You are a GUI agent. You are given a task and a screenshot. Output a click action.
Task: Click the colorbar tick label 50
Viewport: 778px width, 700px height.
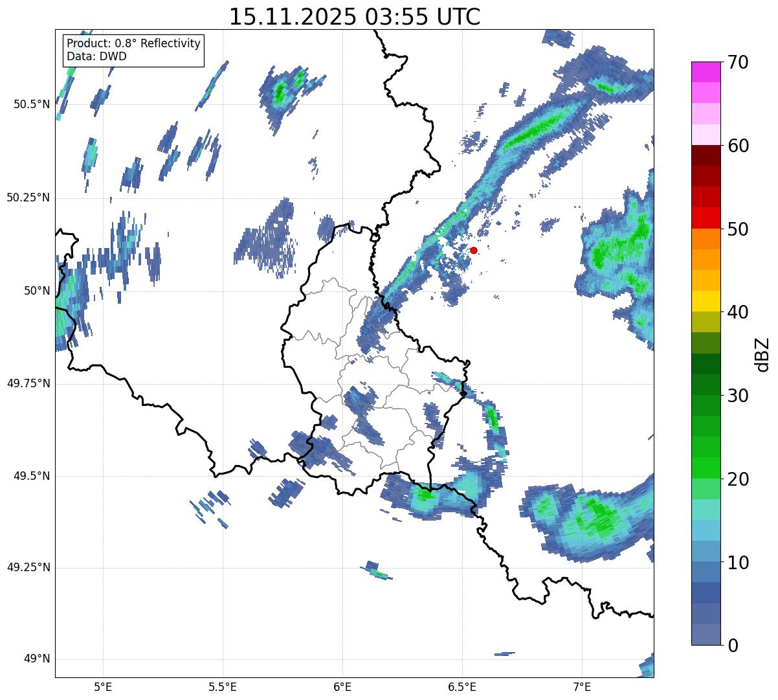738,229
